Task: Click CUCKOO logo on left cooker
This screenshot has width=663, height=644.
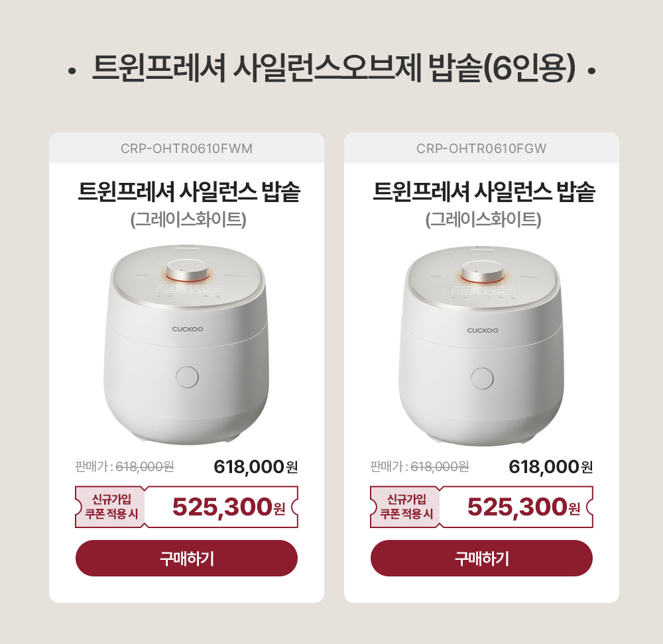Action: (188, 329)
